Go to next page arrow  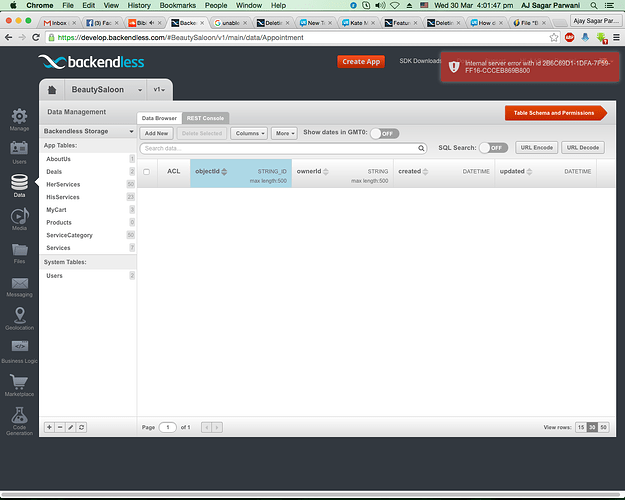217,427
